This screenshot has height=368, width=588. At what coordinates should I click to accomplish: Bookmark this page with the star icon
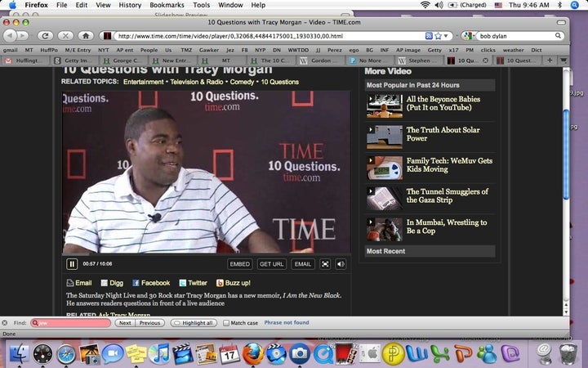coord(438,36)
